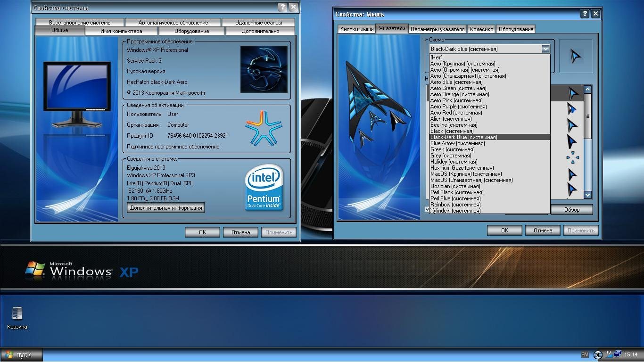Pick the Aero Pink scheme entry
Image resolution: width=644 pixels, height=362 pixels.
pos(489,100)
